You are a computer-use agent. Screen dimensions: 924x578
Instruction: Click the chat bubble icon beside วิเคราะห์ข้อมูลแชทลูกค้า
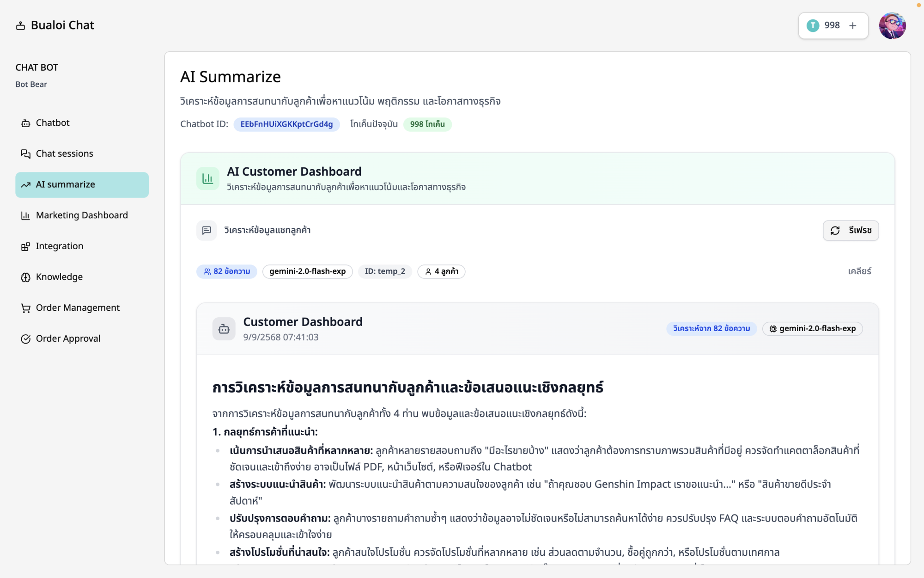point(207,230)
